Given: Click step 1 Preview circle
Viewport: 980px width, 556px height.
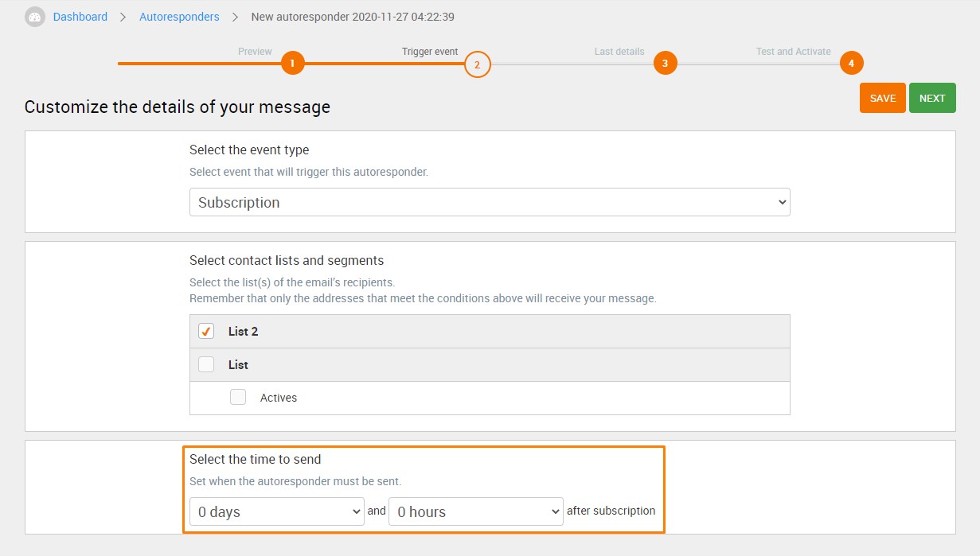Looking at the screenshot, I should tap(293, 63).
